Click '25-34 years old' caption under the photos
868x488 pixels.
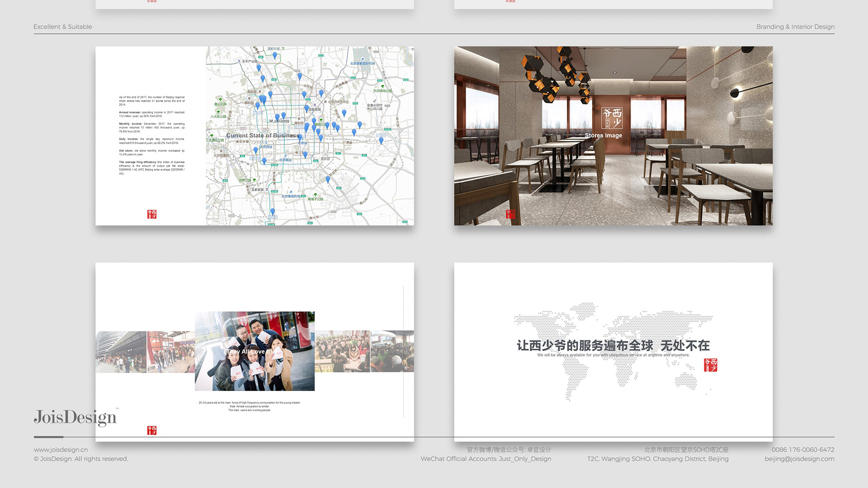[x=249, y=403]
